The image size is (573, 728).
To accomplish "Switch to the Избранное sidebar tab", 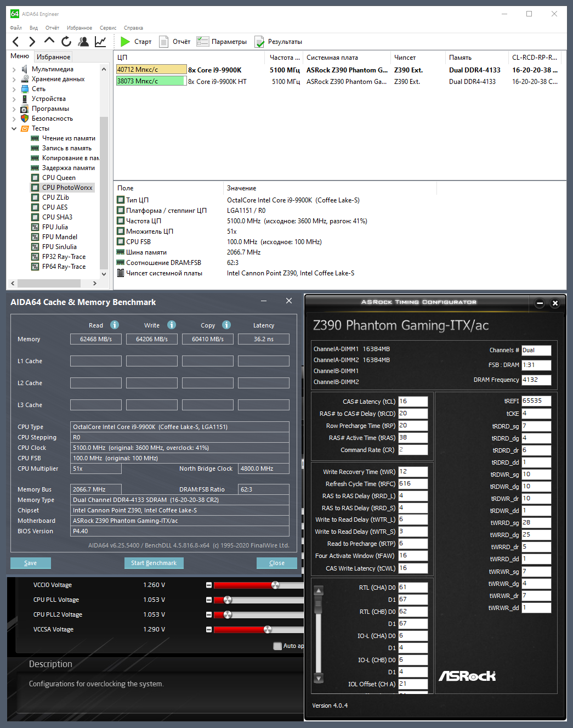I will click(53, 57).
